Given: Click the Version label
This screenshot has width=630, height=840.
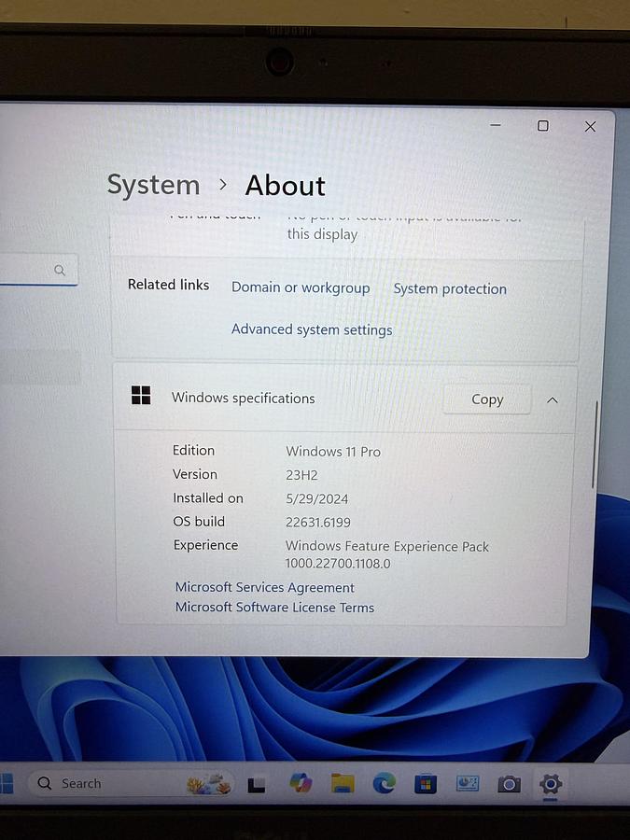Looking at the screenshot, I should pyautogui.click(x=195, y=474).
